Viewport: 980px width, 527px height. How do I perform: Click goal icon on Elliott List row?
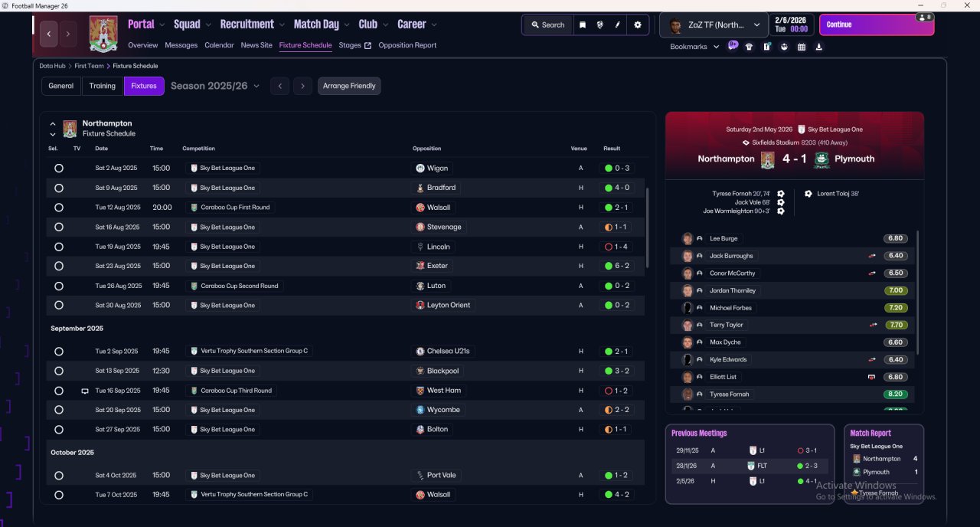pyautogui.click(x=871, y=377)
